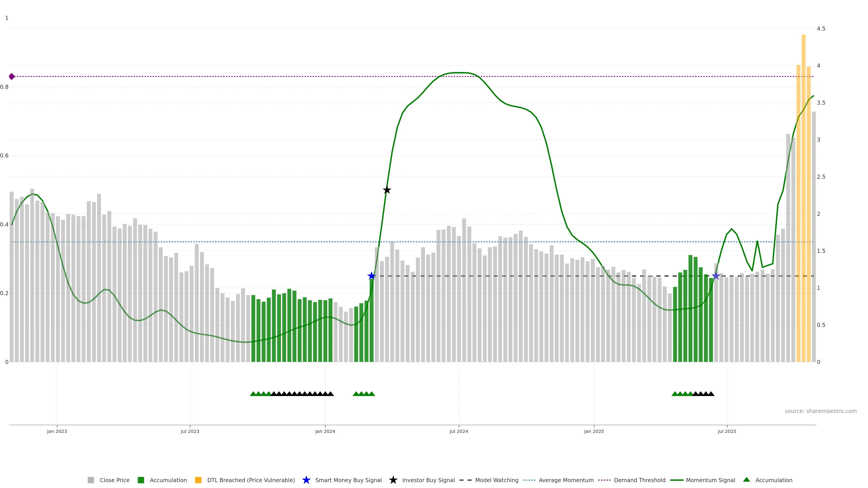The image size is (868, 488).
Task: Click the green triangle Accumulation legend icon
Action: pyautogui.click(x=746, y=480)
